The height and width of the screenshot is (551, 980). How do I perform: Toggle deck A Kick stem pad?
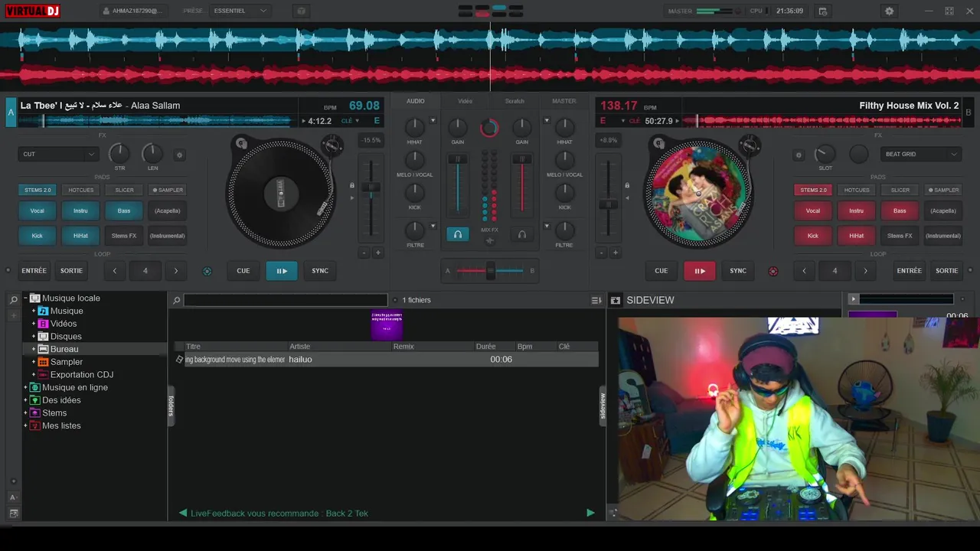click(37, 236)
